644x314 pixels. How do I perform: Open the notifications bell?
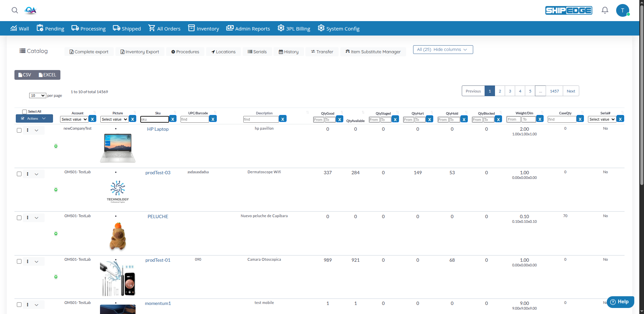point(605,10)
